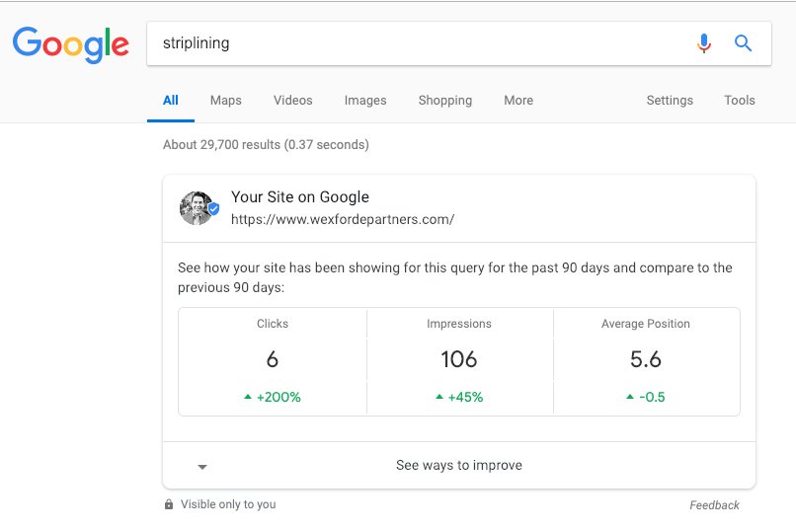Click the search field containing striplining

[459, 43]
